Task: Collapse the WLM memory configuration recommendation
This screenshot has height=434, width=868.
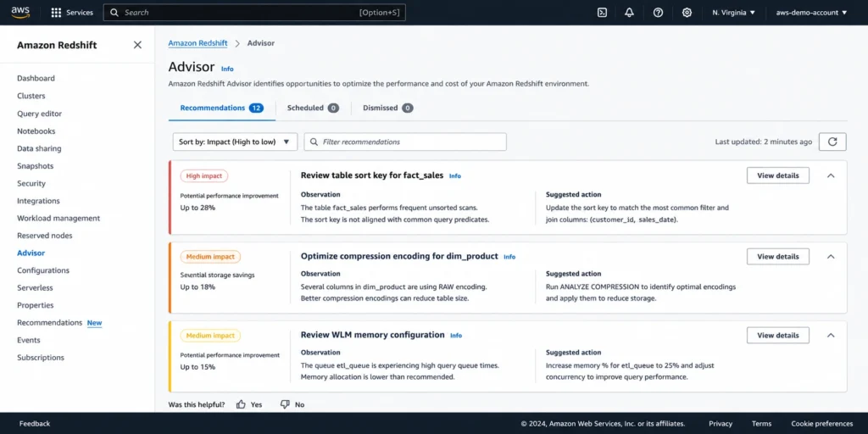Action: 831,335
